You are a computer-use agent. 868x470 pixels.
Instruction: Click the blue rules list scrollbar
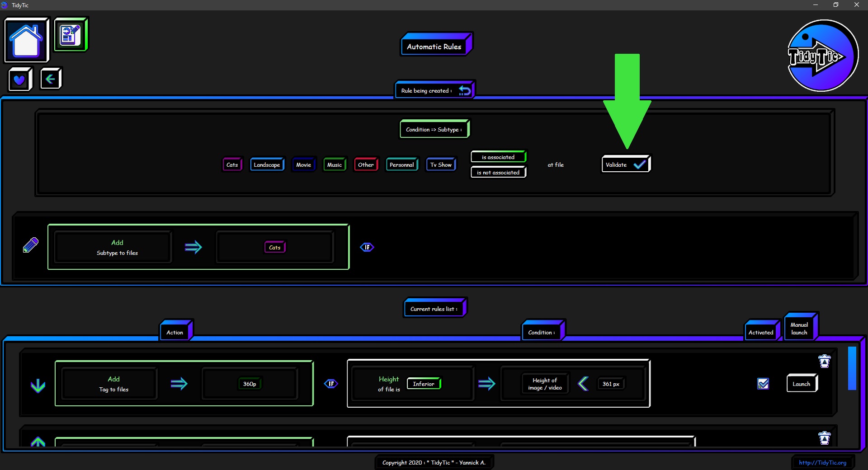click(852, 368)
